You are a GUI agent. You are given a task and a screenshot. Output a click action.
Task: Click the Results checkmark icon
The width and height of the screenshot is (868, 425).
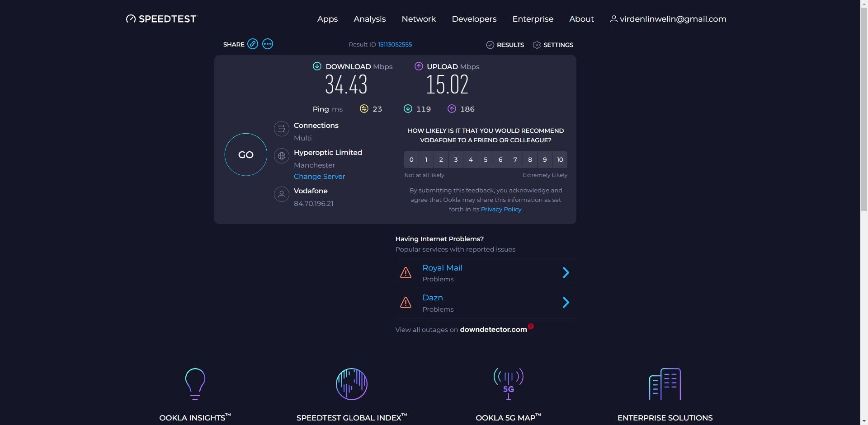pyautogui.click(x=490, y=45)
